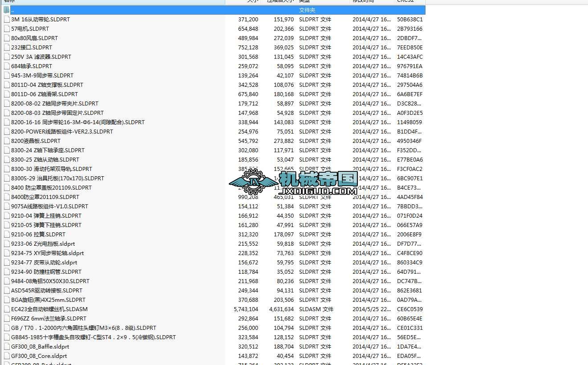Select the 57电机.SLDPRT file icon
This screenshot has height=365, width=588.
(7, 28)
